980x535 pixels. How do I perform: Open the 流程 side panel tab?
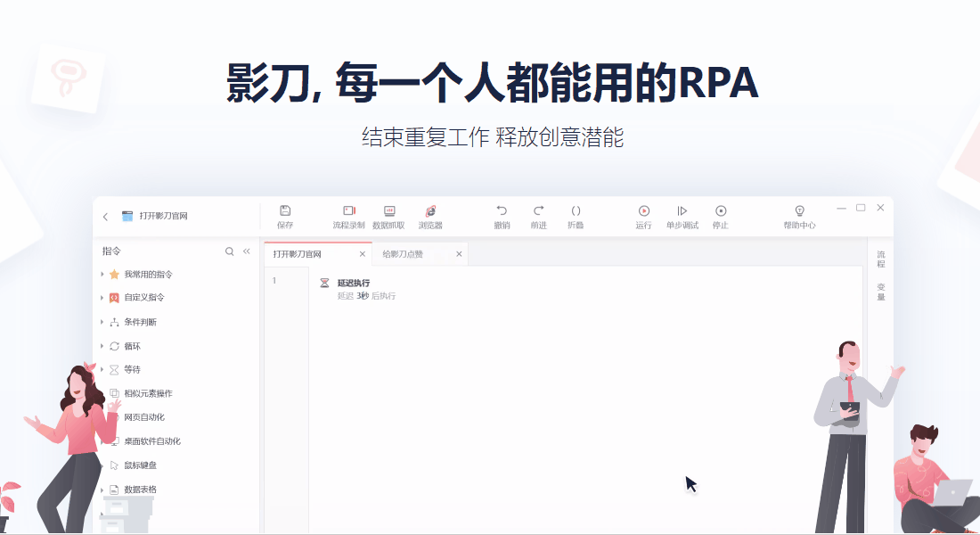pos(880,259)
